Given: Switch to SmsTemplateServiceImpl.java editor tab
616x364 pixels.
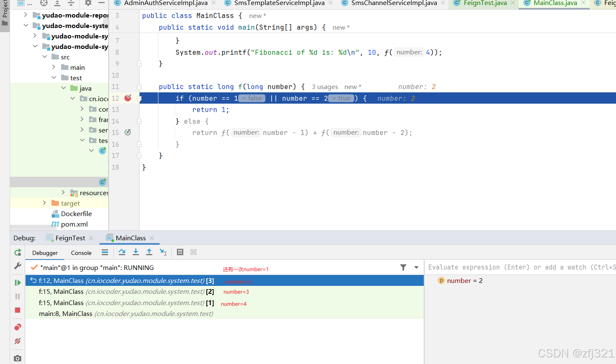Looking at the screenshot, I should click(279, 3).
